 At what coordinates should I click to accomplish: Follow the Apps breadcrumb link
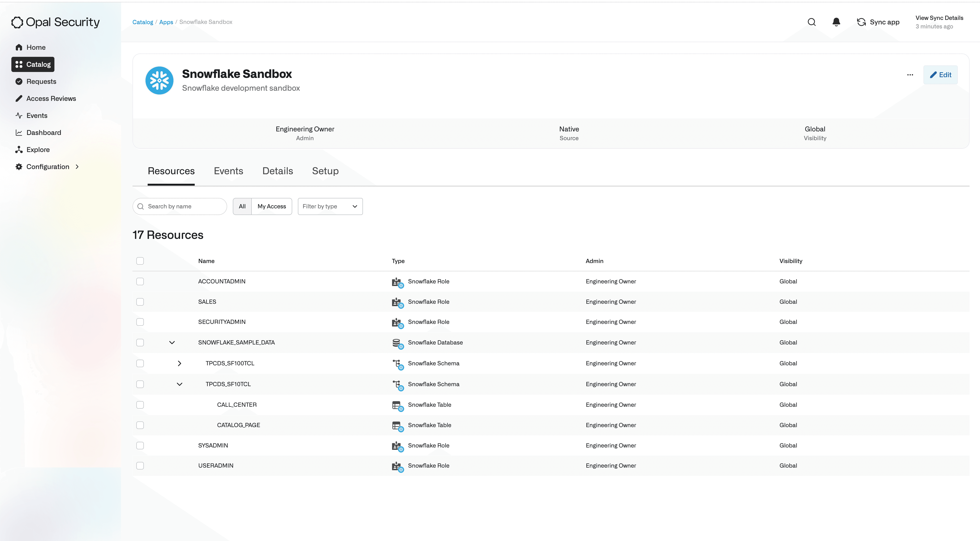tap(166, 22)
